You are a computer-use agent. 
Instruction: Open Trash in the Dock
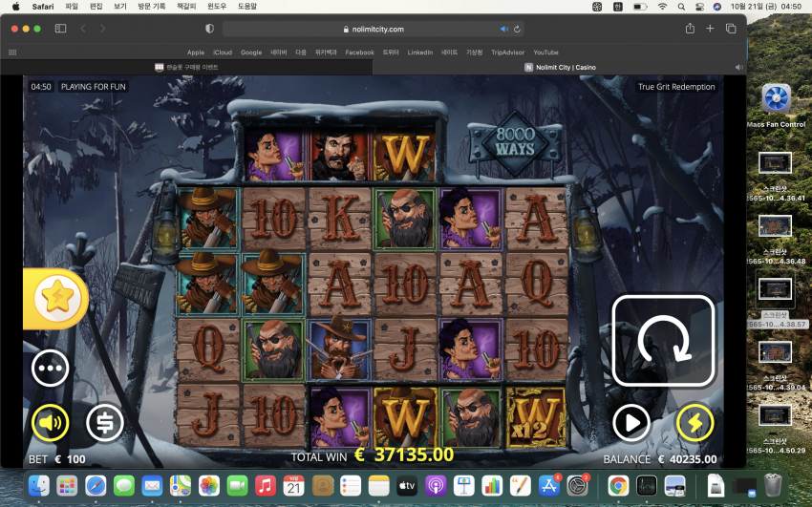(773, 486)
